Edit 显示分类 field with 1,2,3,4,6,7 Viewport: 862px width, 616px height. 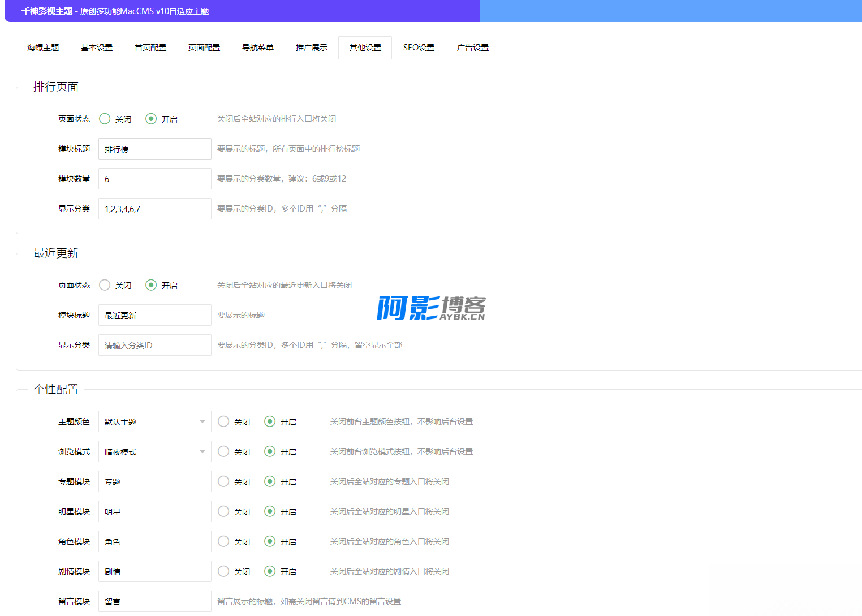[x=155, y=209]
